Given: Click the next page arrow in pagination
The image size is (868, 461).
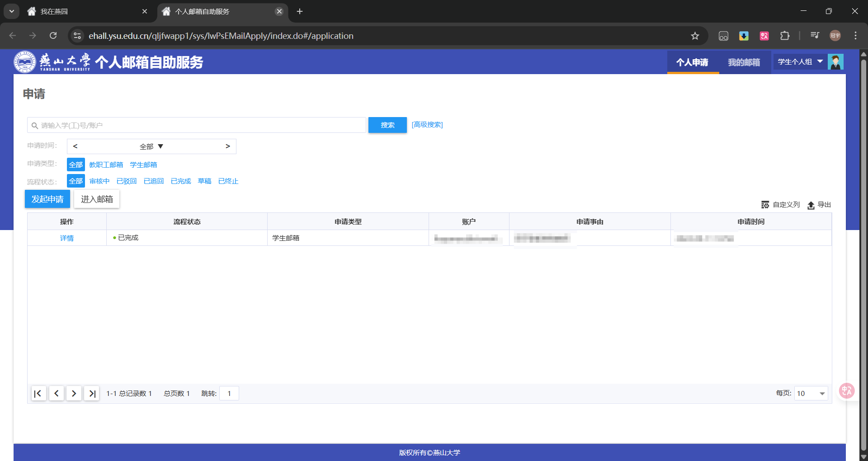Looking at the screenshot, I should click(74, 394).
